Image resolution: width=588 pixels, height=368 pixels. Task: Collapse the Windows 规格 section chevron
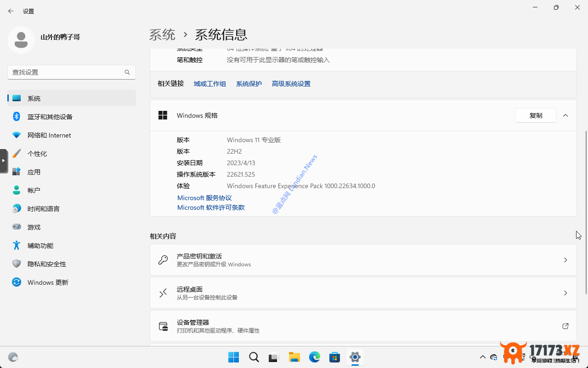click(565, 115)
